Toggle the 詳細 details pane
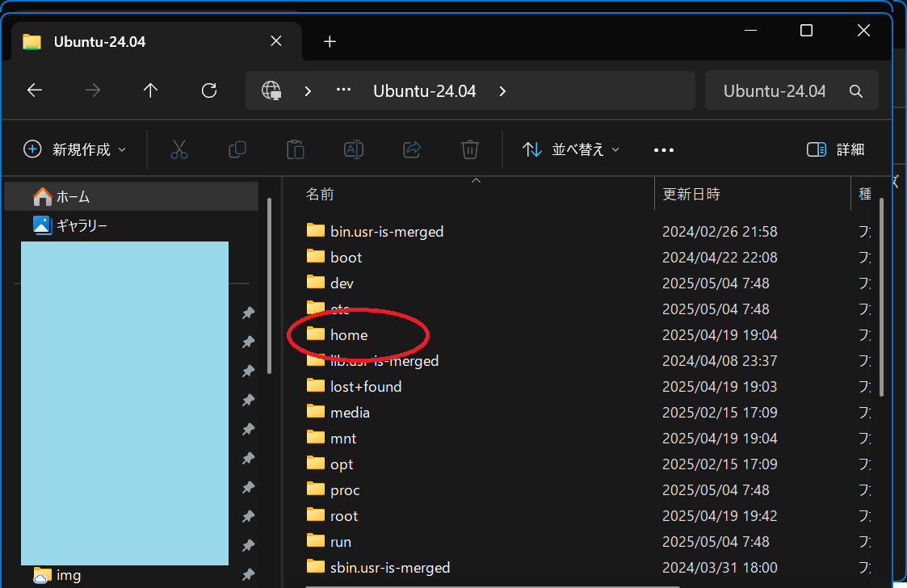This screenshot has width=907, height=588. [835, 149]
